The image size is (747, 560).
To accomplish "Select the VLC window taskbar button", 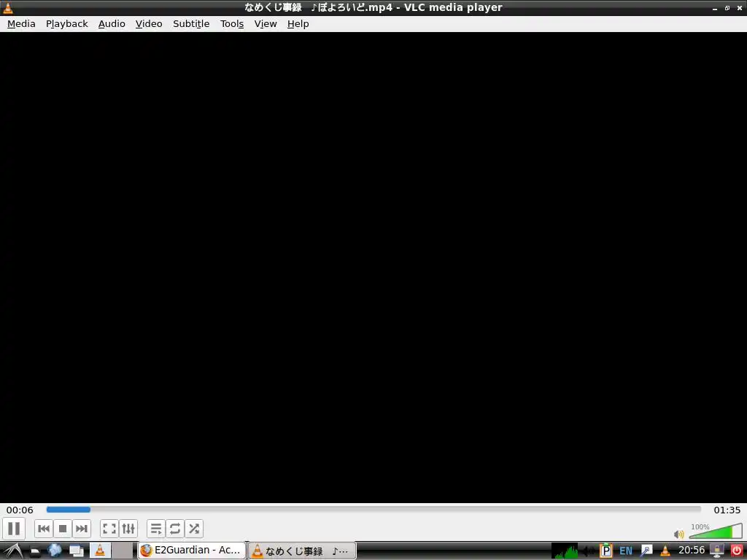I will click(302, 551).
